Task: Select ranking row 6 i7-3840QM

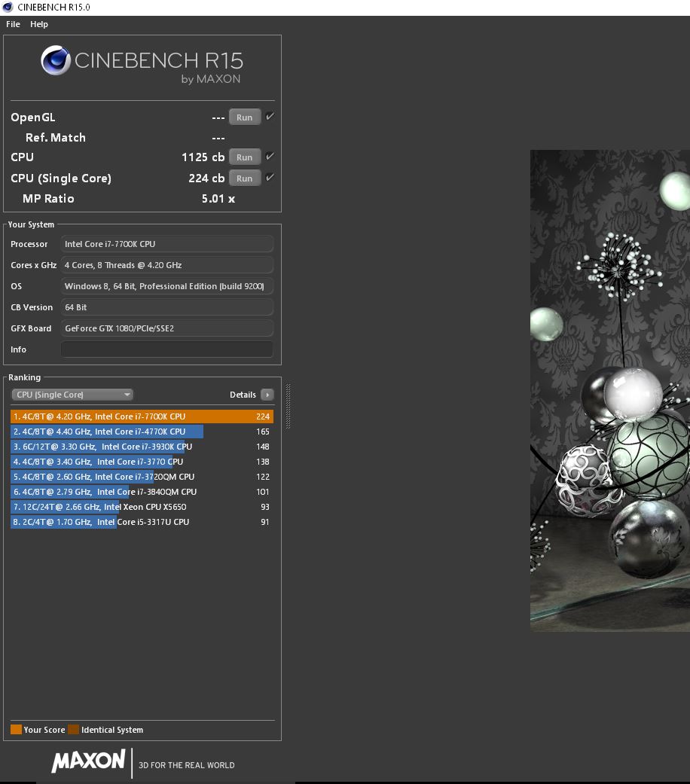Action: (142, 492)
